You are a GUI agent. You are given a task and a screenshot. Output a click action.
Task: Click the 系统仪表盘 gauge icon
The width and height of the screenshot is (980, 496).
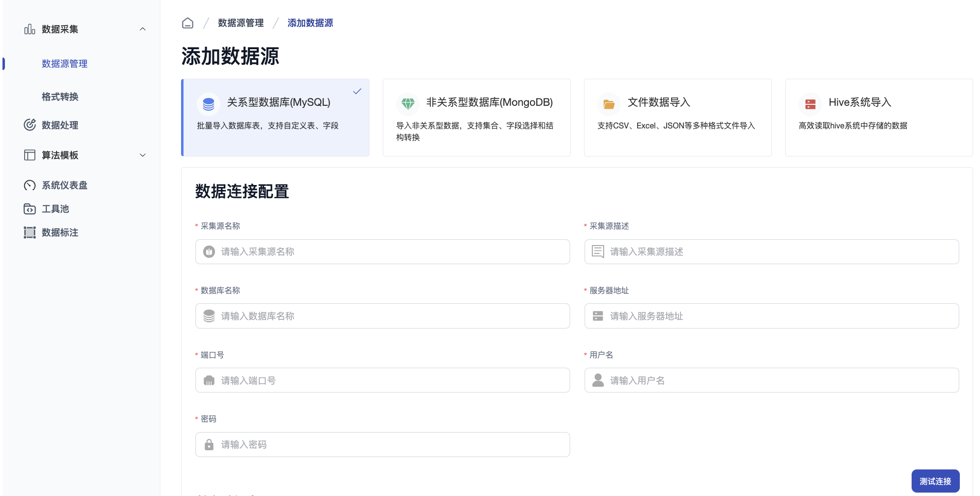[x=30, y=185]
